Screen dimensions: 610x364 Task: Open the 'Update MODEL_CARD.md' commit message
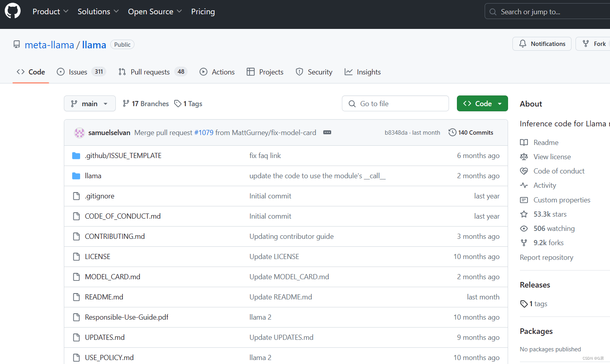pos(289,277)
